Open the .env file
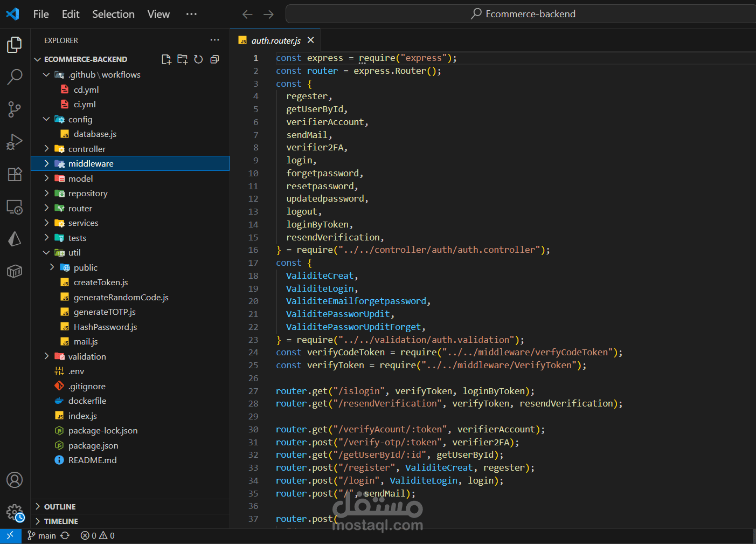This screenshot has height=544, width=756. click(130, 371)
